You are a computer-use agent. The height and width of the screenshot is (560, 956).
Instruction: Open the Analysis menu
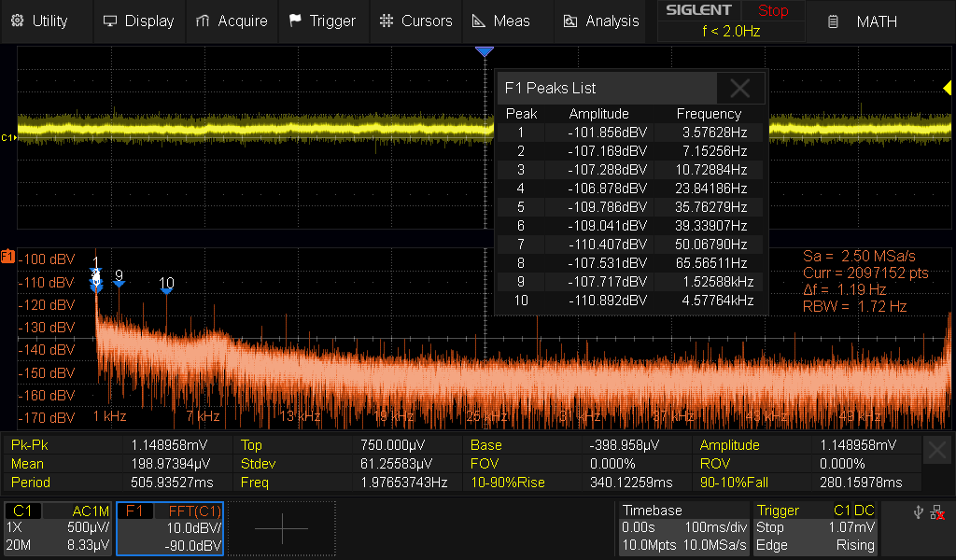point(600,21)
